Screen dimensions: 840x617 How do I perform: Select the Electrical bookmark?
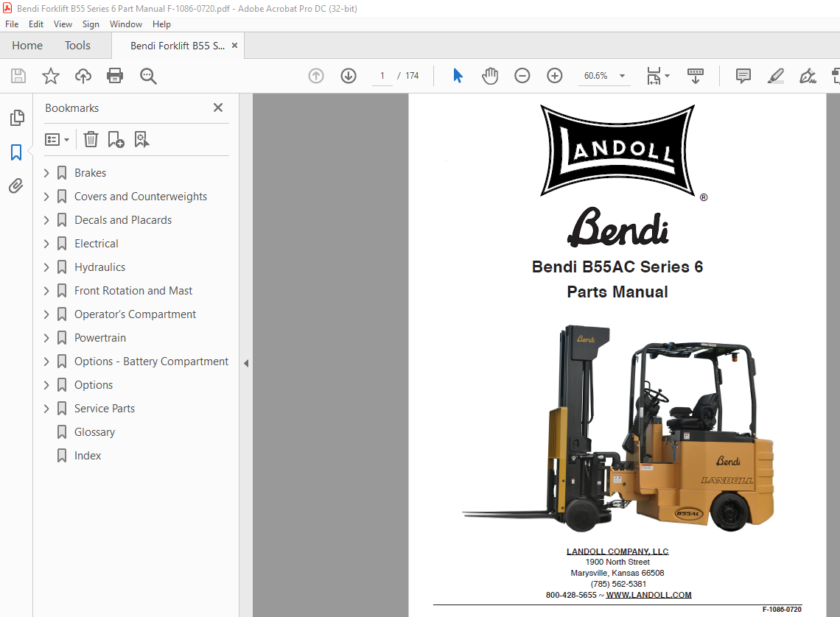click(x=96, y=244)
